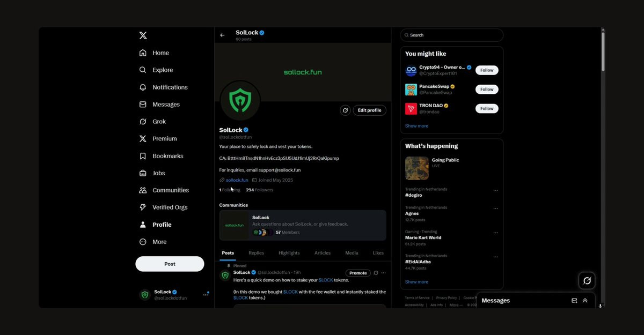Open Terms of Service footer link
644x335 pixels.
(417, 298)
